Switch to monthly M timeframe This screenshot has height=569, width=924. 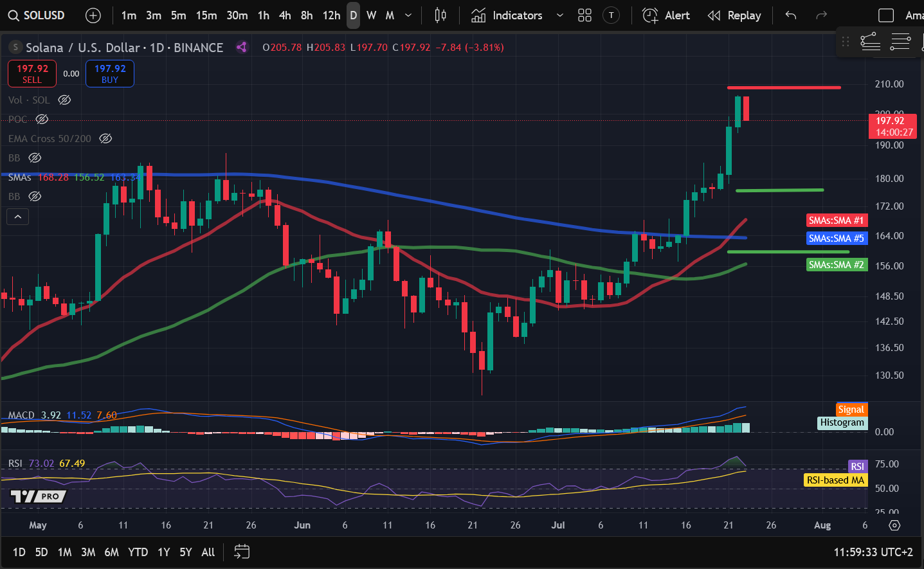coord(390,15)
